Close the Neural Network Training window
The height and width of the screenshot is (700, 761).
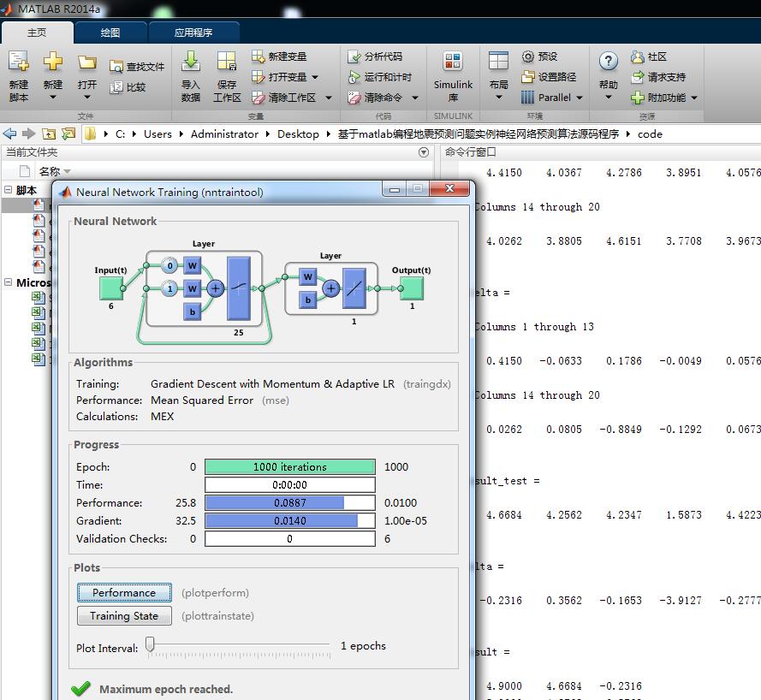[x=449, y=188]
